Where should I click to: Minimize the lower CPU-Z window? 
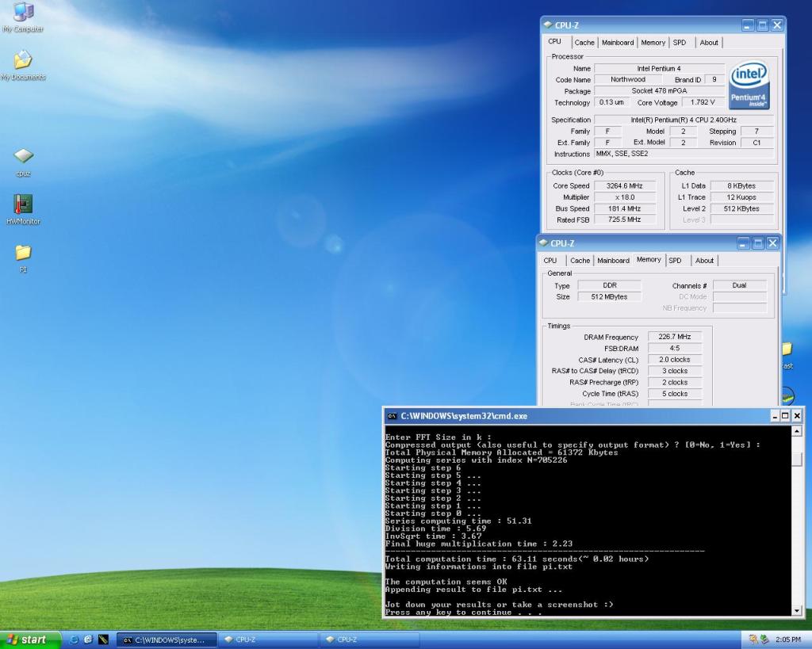[744, 242]
